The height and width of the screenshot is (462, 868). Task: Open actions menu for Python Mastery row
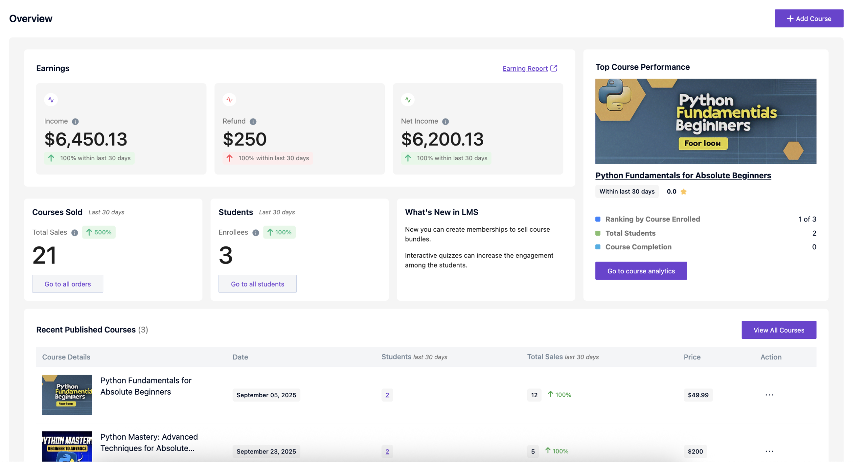769,451
